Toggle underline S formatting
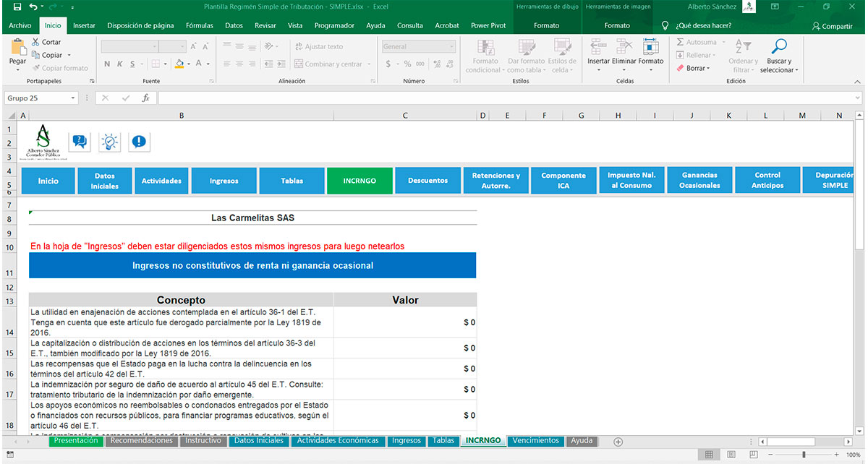The image size is (868, 464). [x=131, y=64]
